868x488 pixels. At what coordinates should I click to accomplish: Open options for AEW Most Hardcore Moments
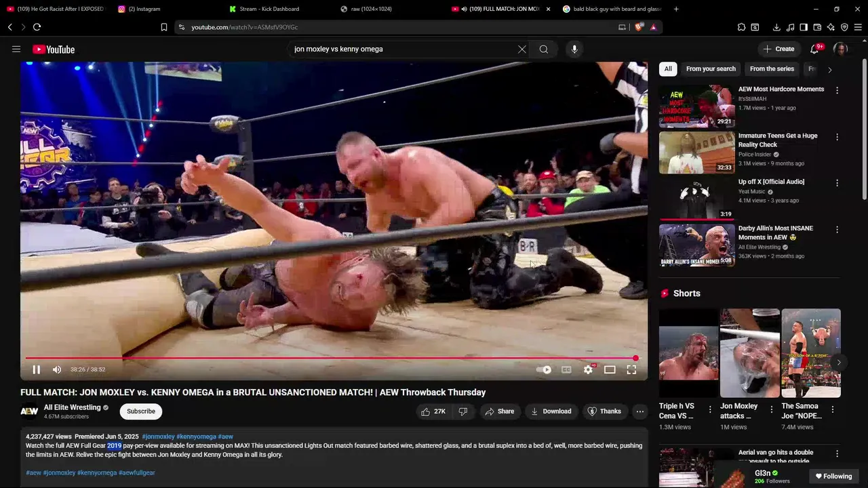(x=837, y=90)
